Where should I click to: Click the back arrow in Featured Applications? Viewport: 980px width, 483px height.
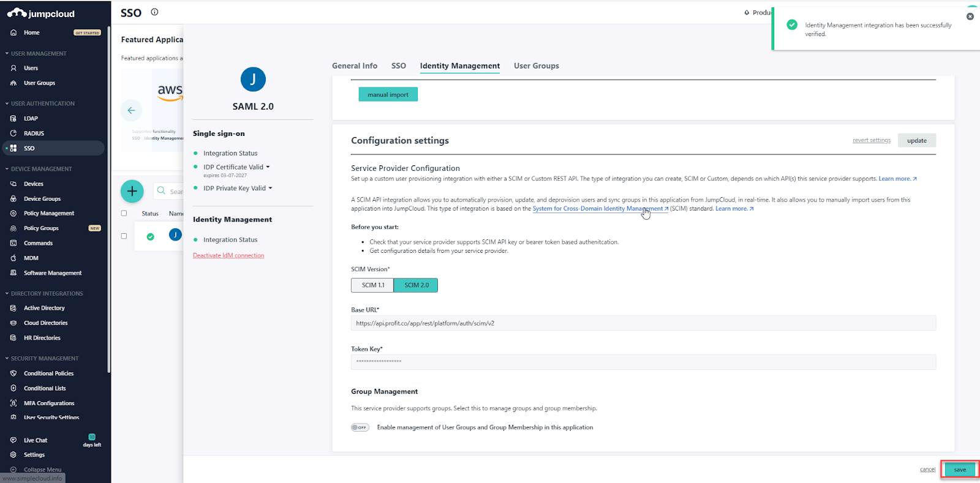coord(131,110)
